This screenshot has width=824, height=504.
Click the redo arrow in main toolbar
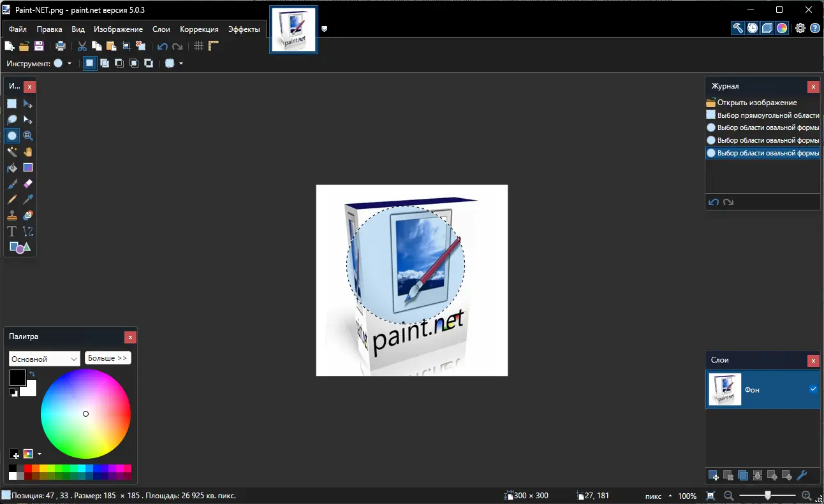[x=177, y=46]
